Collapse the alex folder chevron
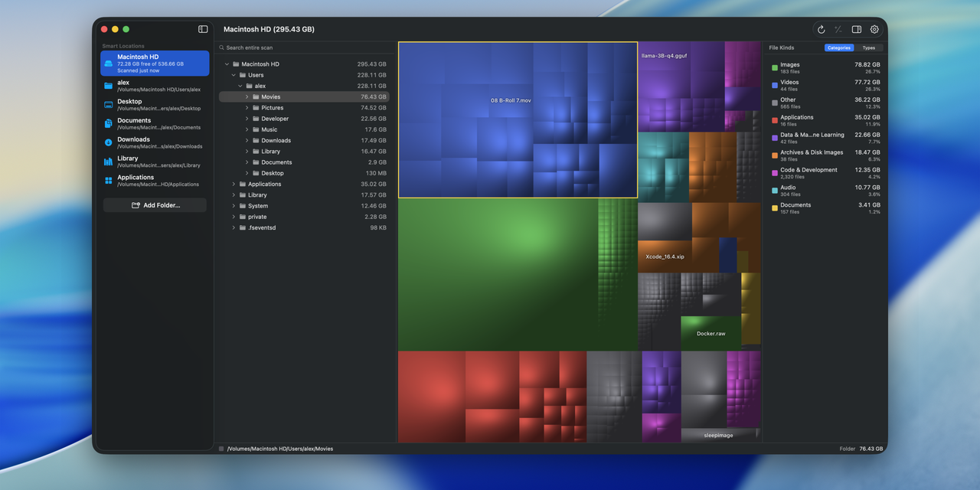 click(x=240, y=87)
